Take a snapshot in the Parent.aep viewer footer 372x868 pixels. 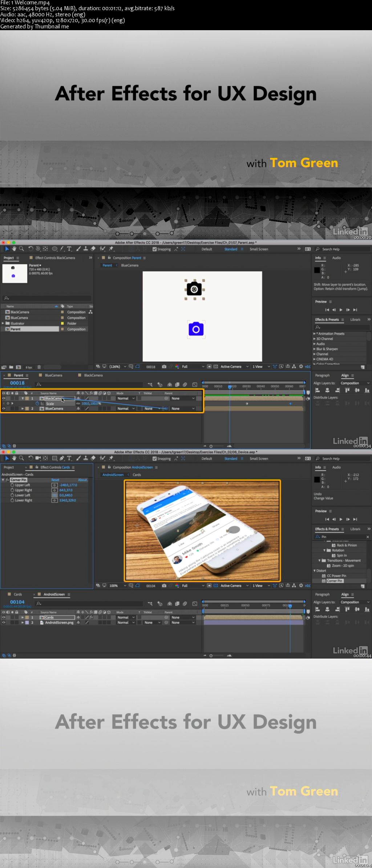click(x=164, y=367)
